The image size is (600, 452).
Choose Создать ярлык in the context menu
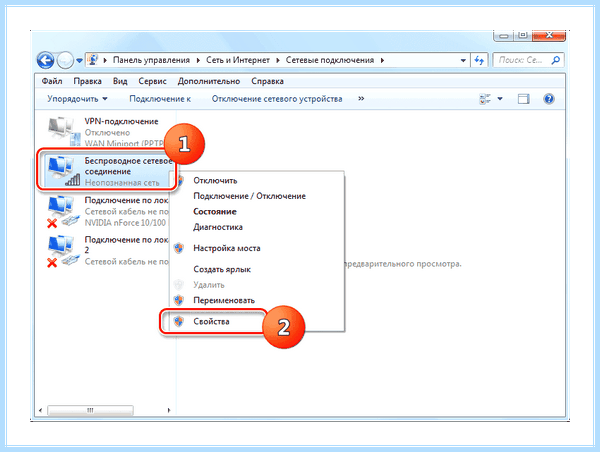pyautogui.click(x=222, y=269)
